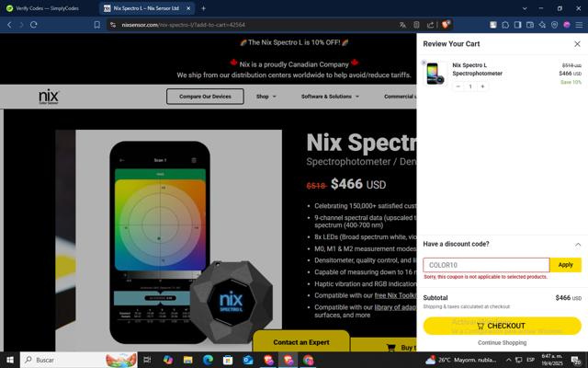Switch to the Nix Spectro L tab
588x368 pixels.
click(x=146, y=8)
